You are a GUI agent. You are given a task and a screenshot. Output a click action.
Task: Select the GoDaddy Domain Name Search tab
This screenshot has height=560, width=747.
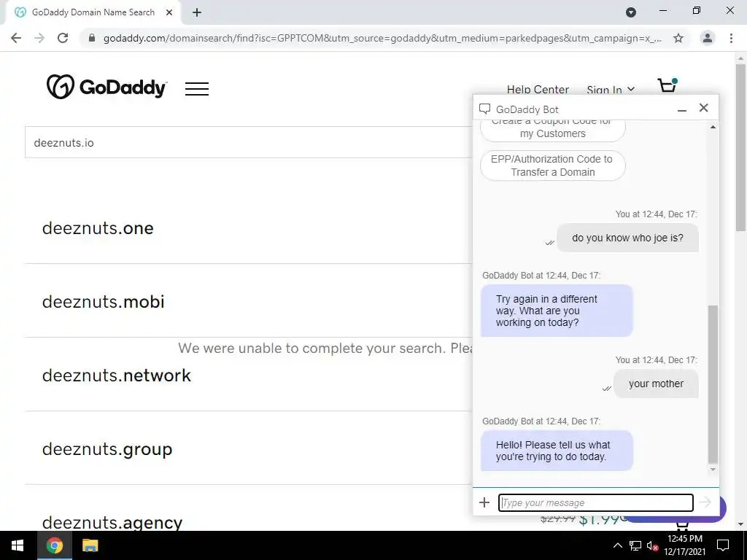click(x=93, y=12)
